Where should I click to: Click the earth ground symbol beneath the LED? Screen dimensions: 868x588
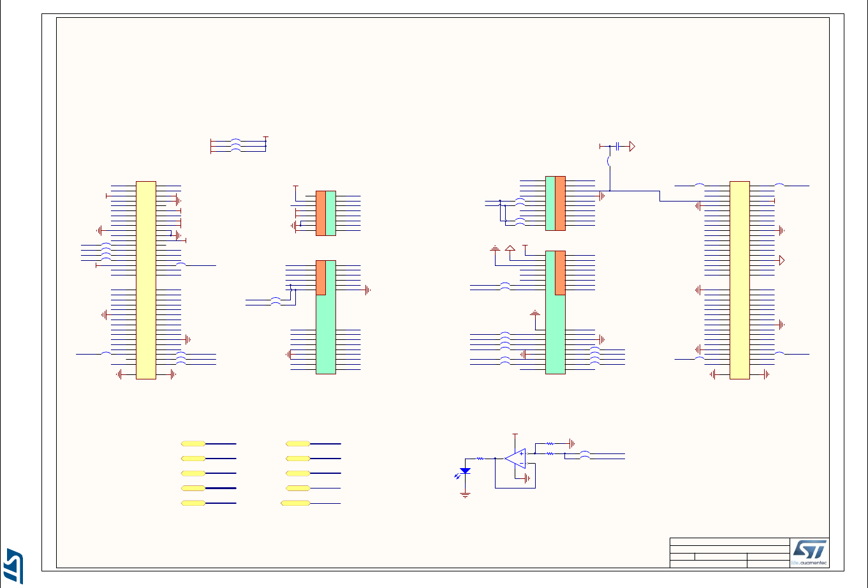tap(465, 495)
